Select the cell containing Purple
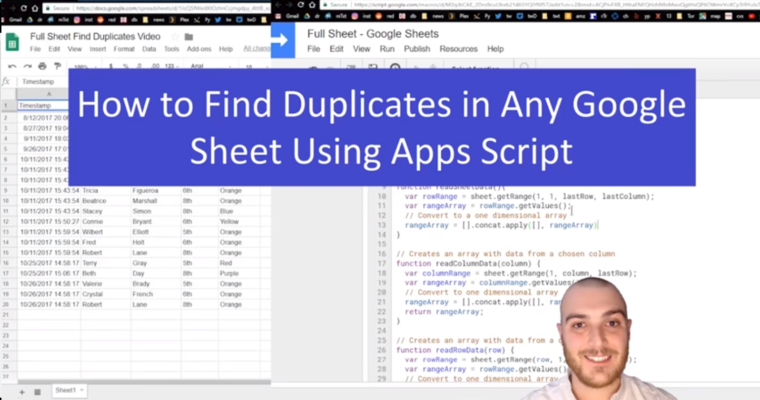 click(238, 273)
